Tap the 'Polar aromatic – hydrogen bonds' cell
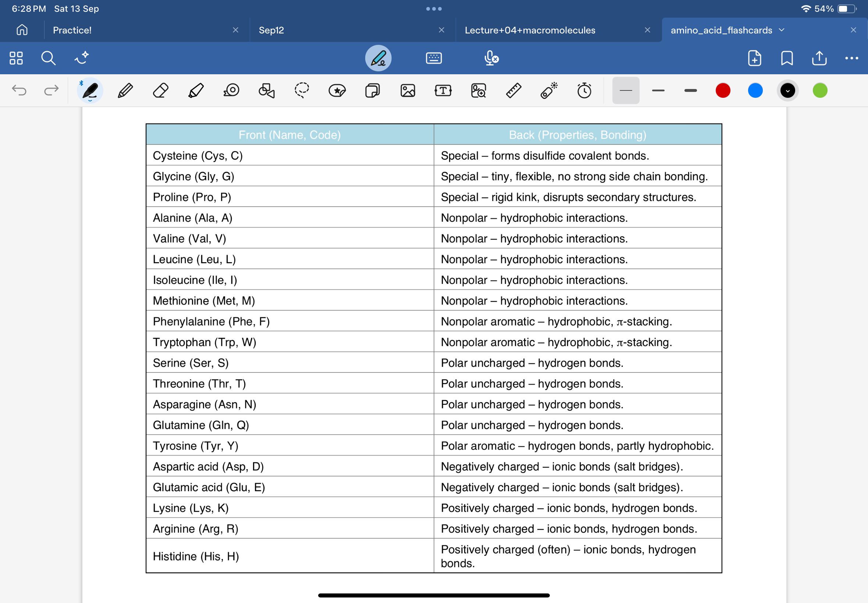The image size is (868, 603). [578, 446]
